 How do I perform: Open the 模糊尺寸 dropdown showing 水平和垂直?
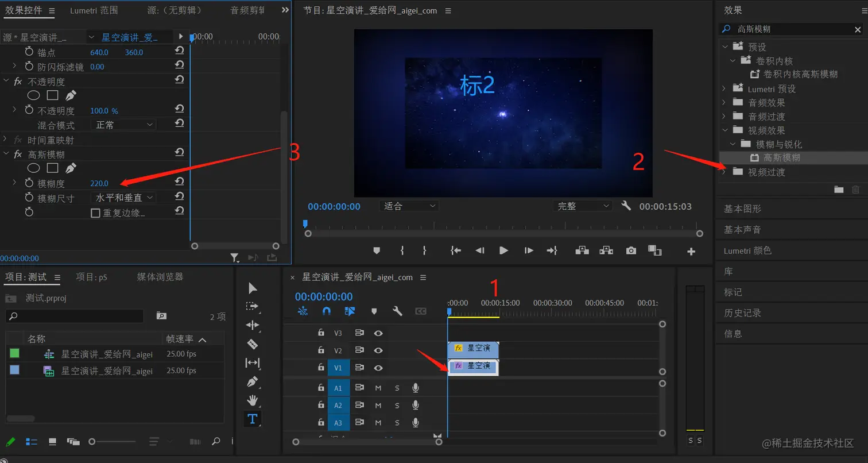click(x=123, y=197)
